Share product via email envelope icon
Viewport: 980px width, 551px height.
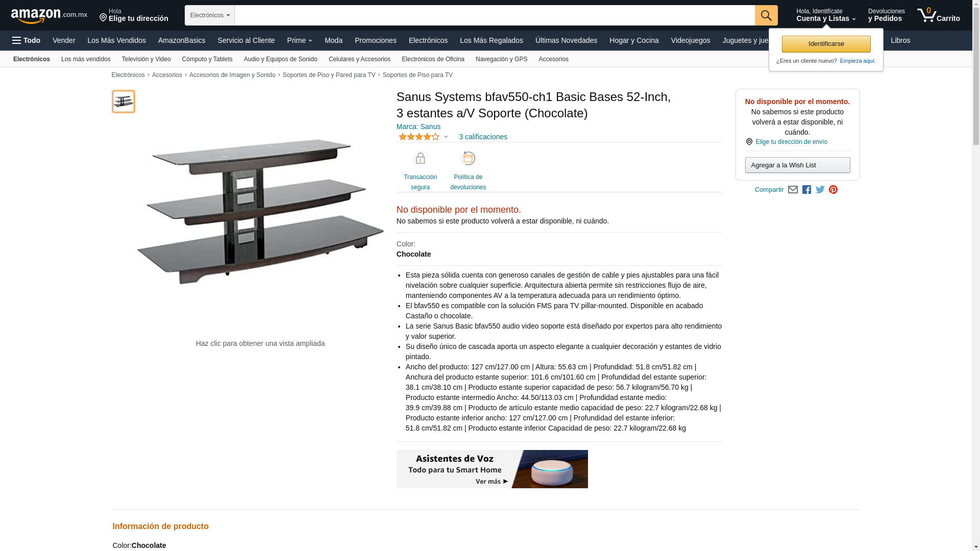pyautogui.click(x=793, y=190)
